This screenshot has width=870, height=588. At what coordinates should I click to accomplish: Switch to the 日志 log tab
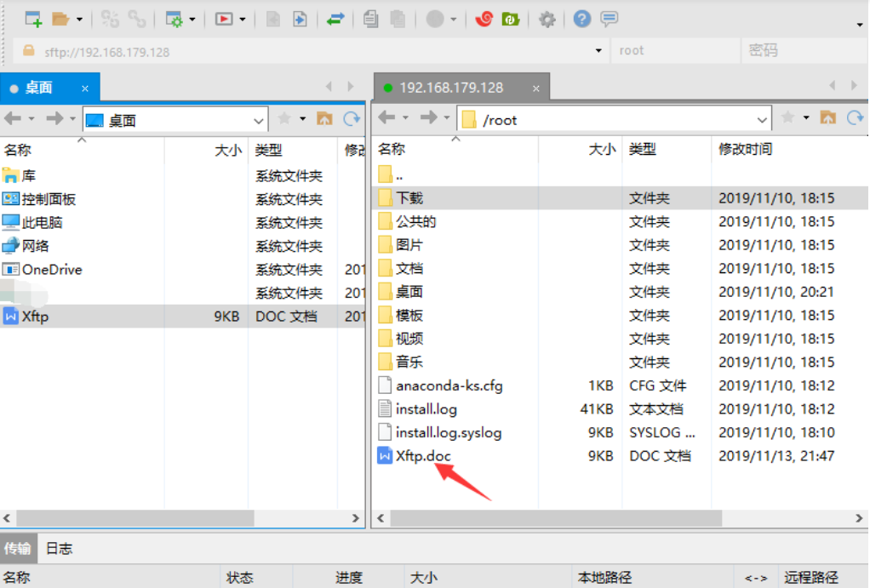pyautogui.click(x=60, y=549)
